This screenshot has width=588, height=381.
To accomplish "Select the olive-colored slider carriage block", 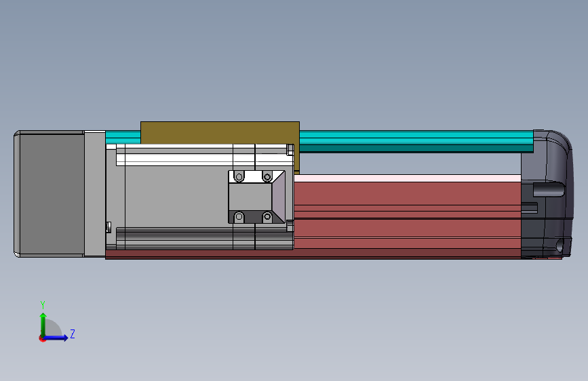I will coord(220,132).
